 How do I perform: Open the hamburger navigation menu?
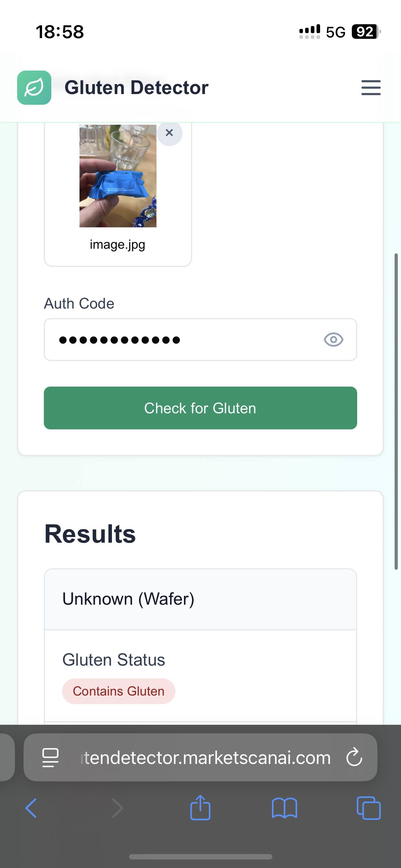(371, 88)
